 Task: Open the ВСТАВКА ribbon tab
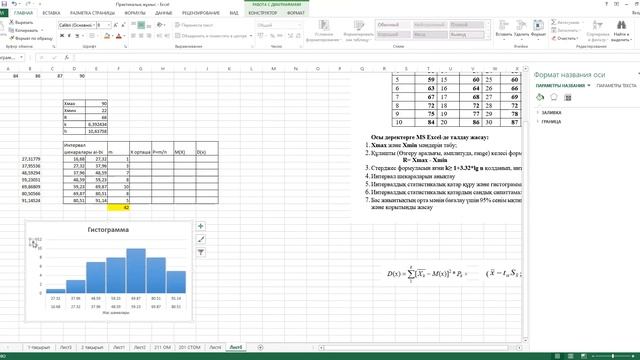pyautogui.click(x=51, y=13)
